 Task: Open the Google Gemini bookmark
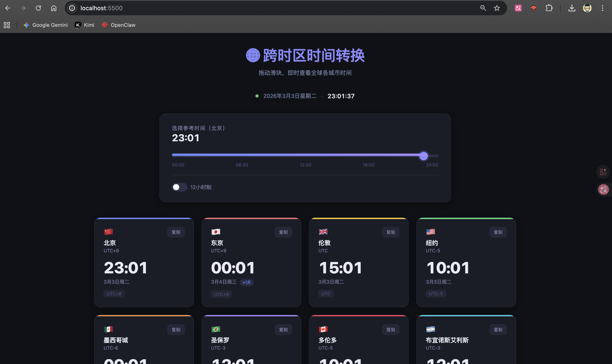point(45,25)
